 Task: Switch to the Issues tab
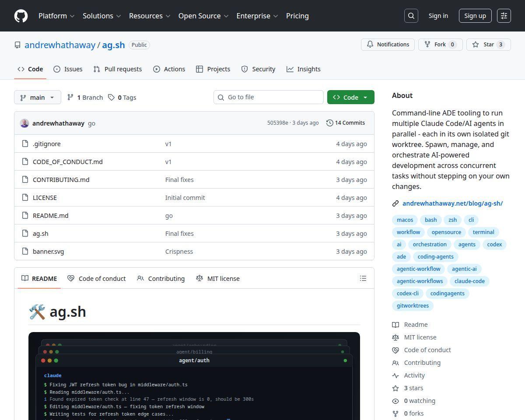(68, 69)
